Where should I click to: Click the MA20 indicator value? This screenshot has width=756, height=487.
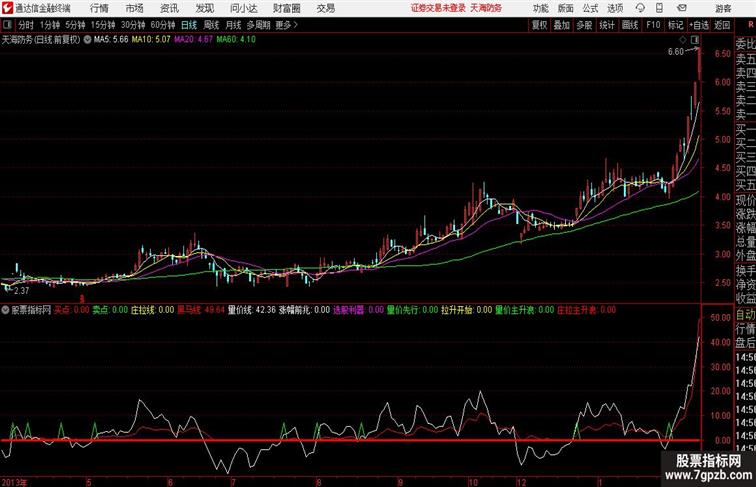(x=193, y=40)
